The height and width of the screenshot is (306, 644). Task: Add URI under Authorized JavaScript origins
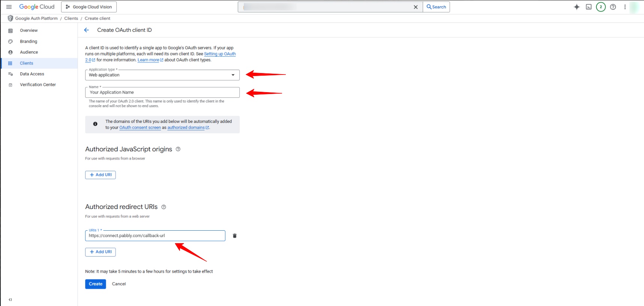[x=100, y=175]
